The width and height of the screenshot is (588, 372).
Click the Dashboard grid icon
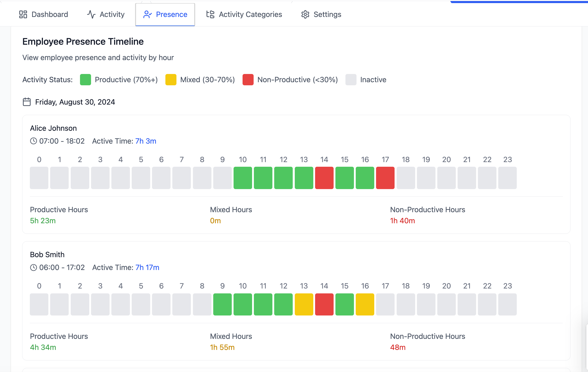pos(23,14)
